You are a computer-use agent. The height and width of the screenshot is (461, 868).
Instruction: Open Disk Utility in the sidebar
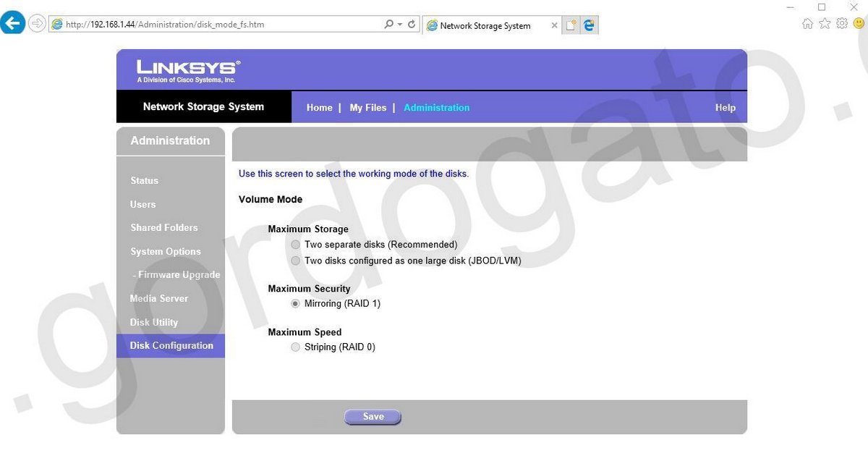(x=154, y=323)
